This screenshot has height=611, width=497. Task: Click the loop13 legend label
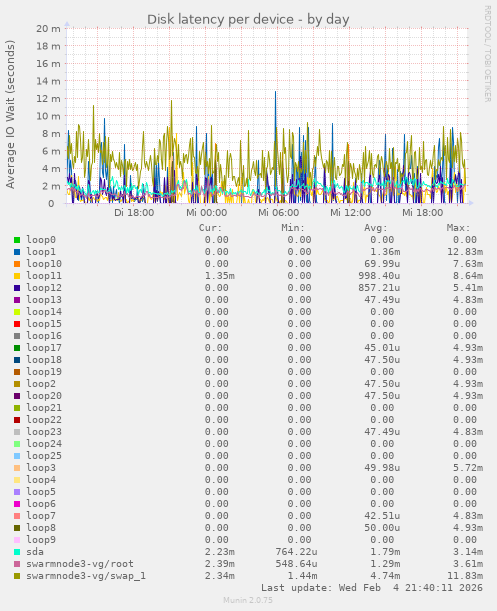[x=44, y=300]
